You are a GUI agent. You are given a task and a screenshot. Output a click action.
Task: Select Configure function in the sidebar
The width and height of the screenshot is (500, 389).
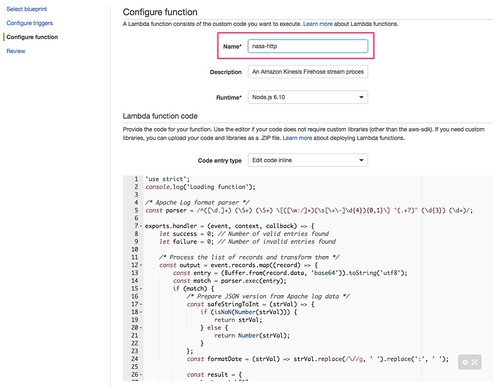pos(32,37)
